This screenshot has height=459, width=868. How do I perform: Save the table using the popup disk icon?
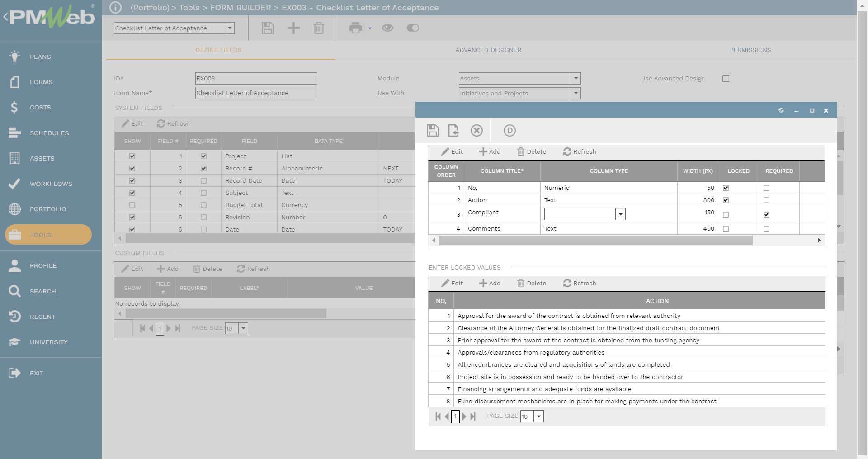[x=433, y=131]
